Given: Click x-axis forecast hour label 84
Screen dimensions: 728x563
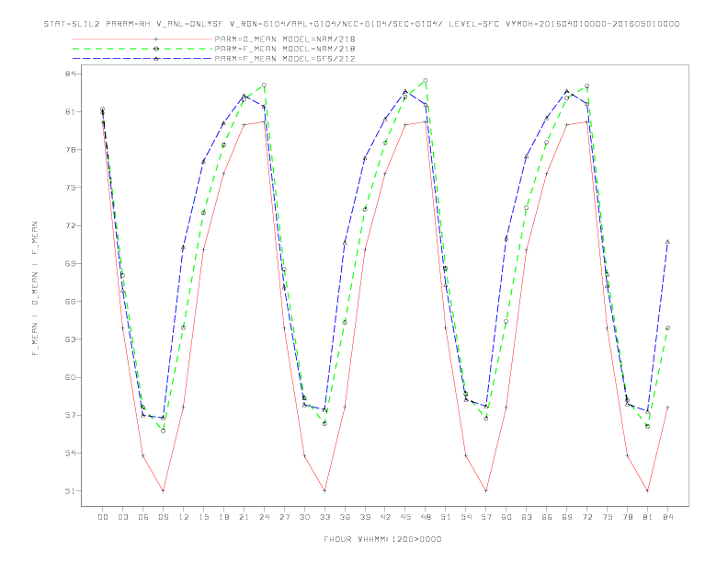Looking at the screenshot, I should click(668, 517).
